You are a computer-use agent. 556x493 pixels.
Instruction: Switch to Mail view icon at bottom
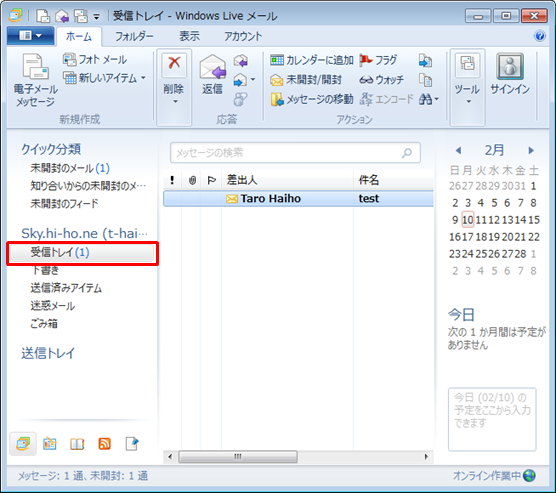(x=23, y=443)
